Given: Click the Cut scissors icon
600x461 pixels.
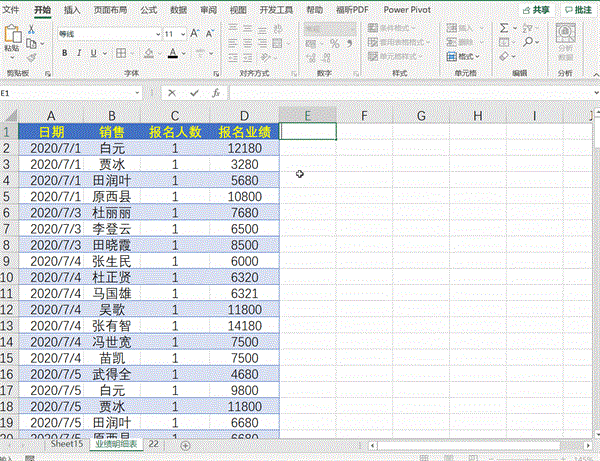Looking at the screenshot, I should [32, 29].
